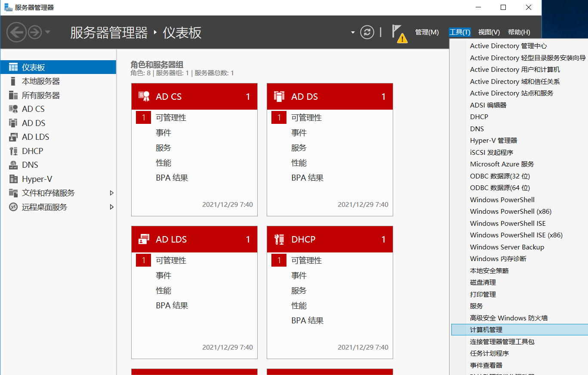
Task: Open 事件 in the AD CS tile
Action: pos(163,133)
